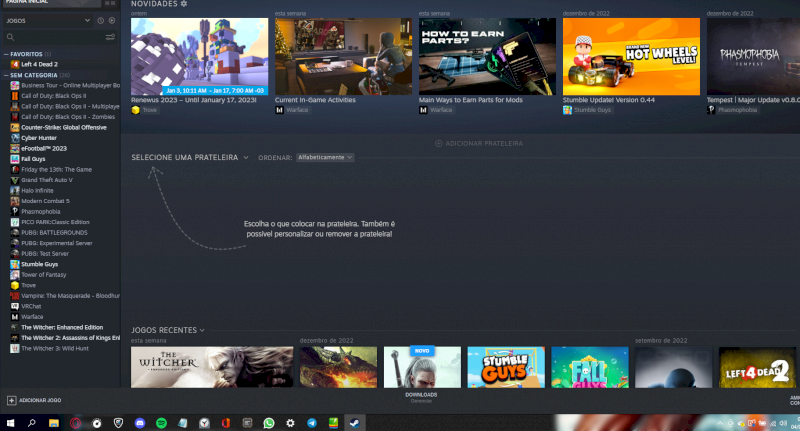This screenshot has height=431, width=800.
Task: Select The Witcher 3: Wild Hunt in sidebar
Action: pos(55,348)
